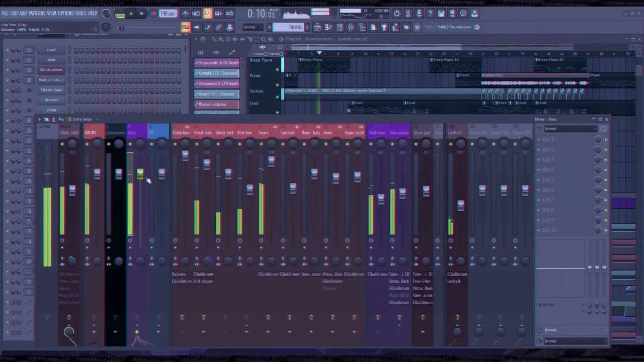644x362 pixels.
Task: Toggle the step editing arrow icon
Action: [x=197, y=27]
